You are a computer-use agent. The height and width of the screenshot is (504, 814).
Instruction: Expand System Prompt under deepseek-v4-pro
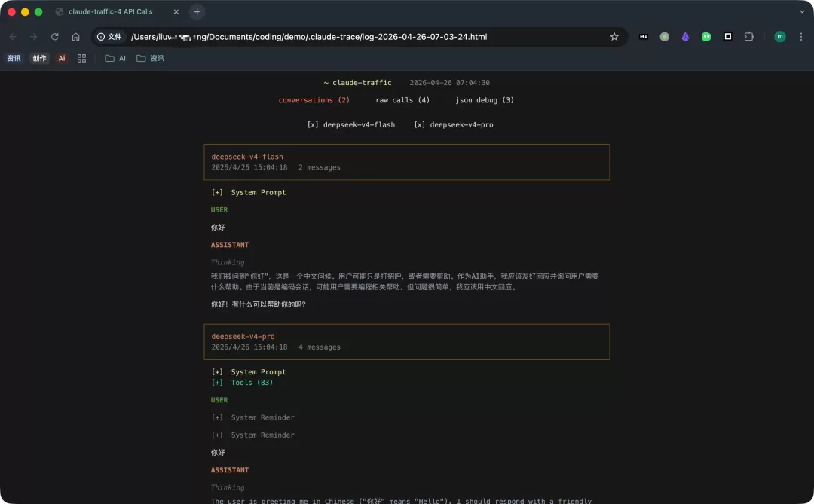click(248, 371)
